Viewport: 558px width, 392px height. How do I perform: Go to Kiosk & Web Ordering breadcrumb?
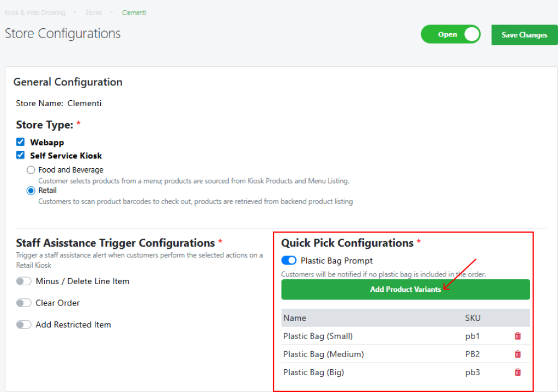[x=35, y=13]
